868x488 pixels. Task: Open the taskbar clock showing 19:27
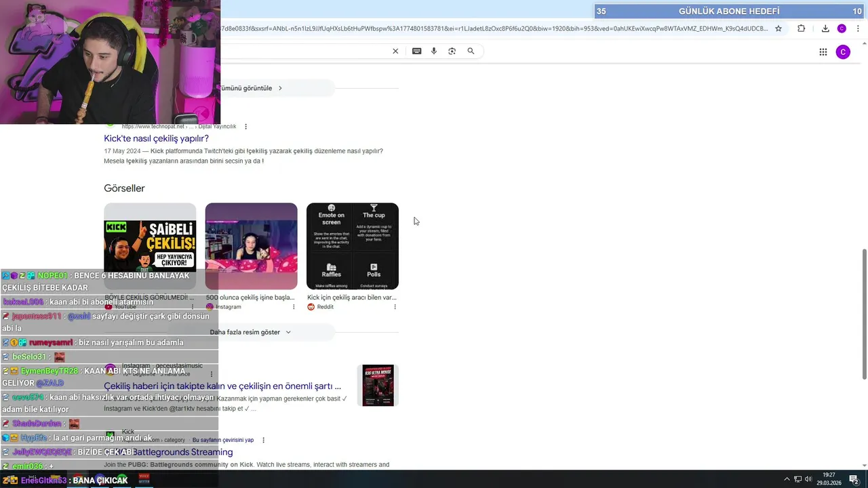[x=829, y=479]
